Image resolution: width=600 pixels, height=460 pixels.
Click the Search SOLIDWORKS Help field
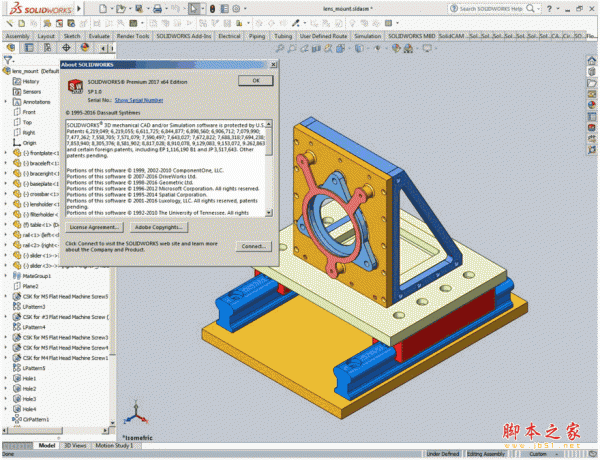pos(492,8)
